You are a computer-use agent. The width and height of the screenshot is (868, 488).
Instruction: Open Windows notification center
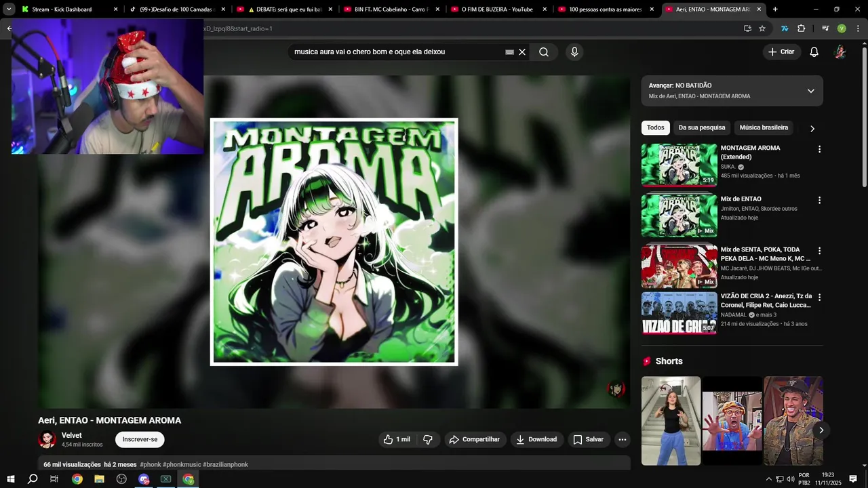click(x=853, y=479)
